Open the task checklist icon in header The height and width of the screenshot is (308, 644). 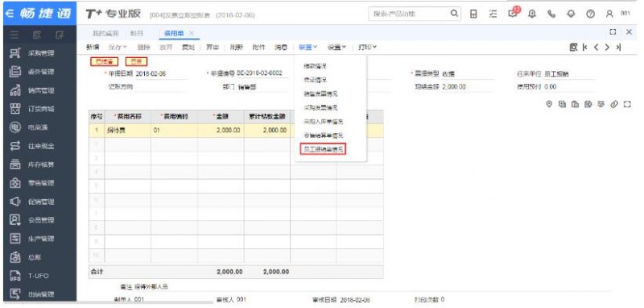coord(493,14)
